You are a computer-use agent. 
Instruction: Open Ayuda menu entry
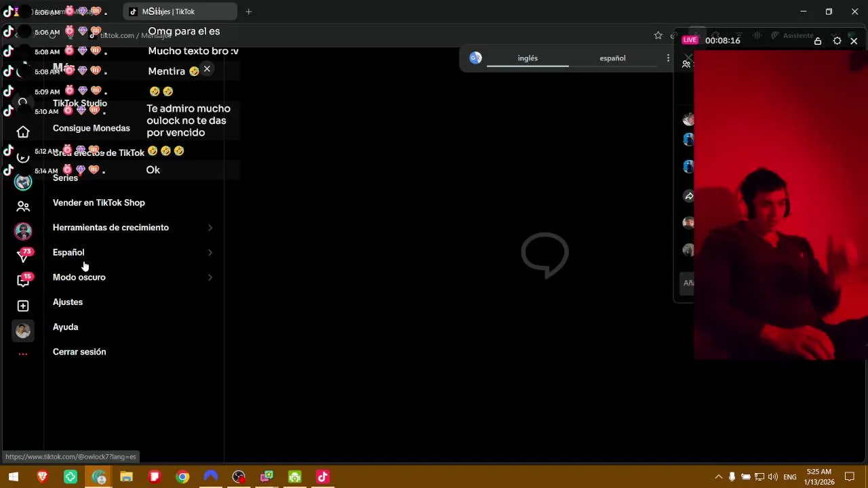click(x=66, y=327)
